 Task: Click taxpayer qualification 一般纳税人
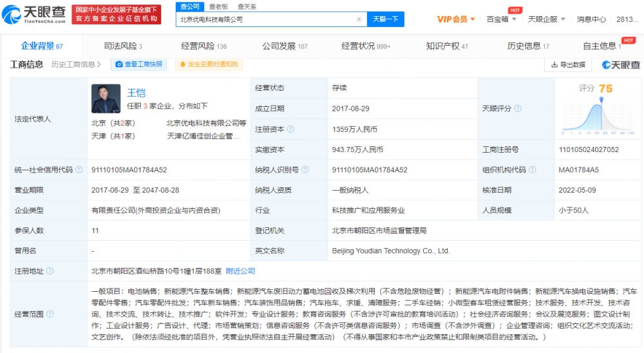(x=350, y=190)
